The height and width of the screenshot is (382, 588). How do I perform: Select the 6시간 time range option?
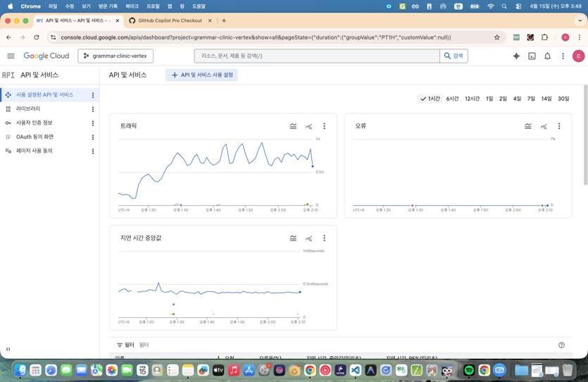pos(452,98)
